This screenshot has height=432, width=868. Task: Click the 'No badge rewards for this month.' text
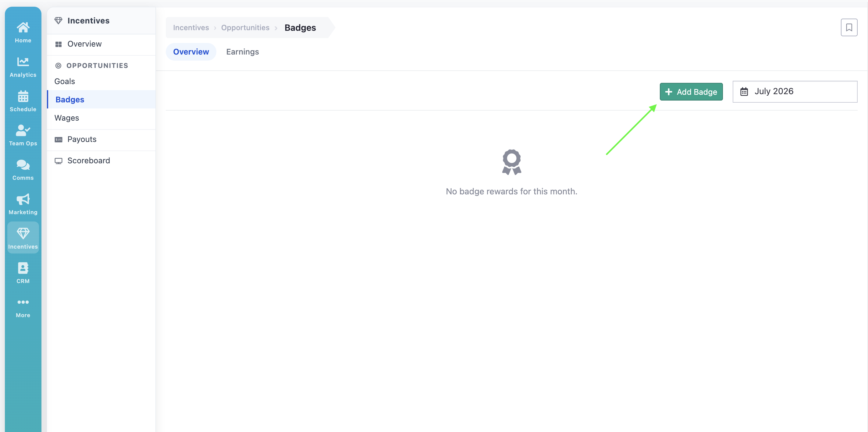click(x=511, y=191)
